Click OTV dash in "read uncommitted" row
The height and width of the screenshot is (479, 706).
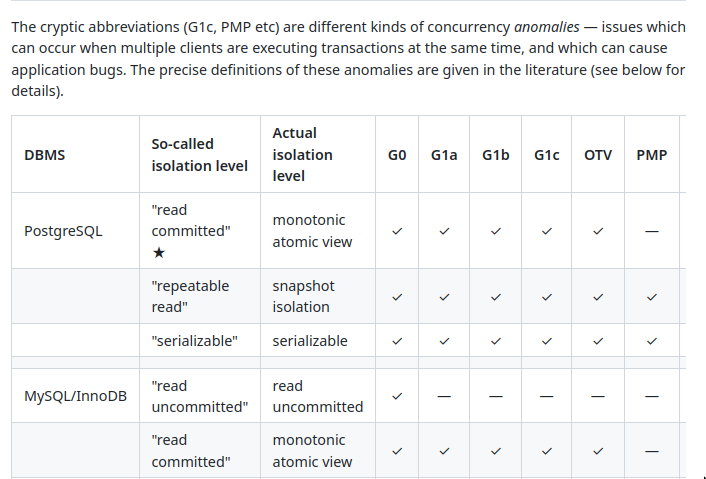point(598,396)
